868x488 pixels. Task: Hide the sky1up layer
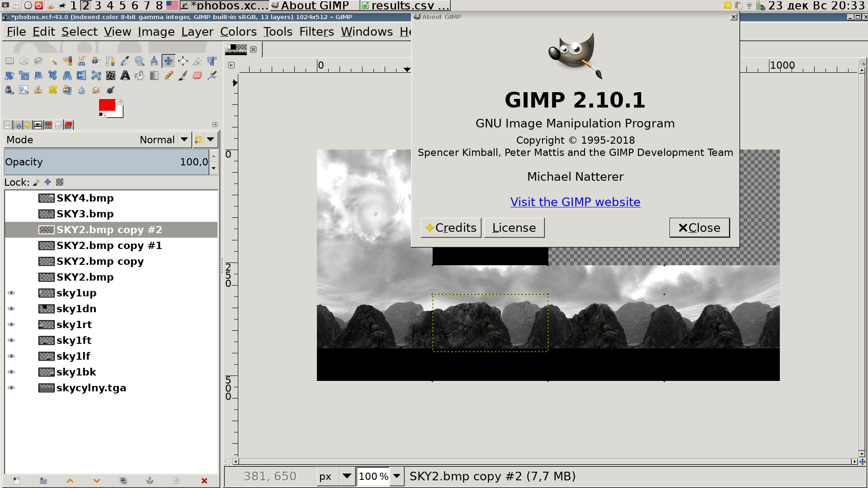click(11, 293)
